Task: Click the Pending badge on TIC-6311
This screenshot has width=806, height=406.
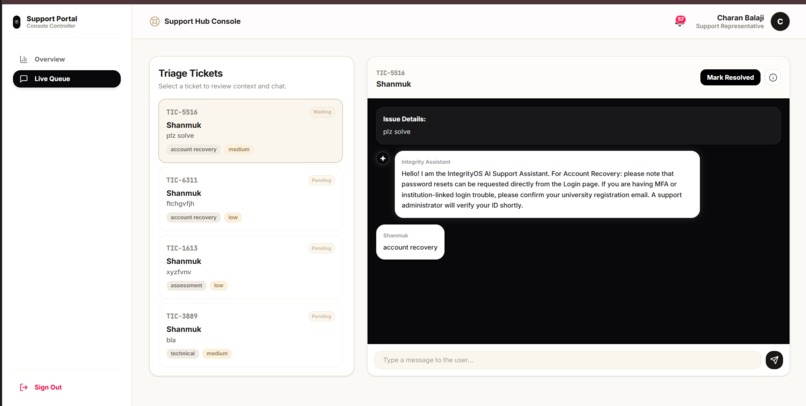Action: click(322, 180)
